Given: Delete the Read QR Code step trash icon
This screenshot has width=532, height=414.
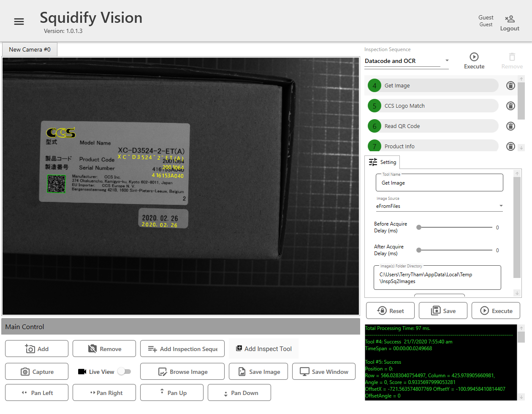Looking at the screenshot, I should coord(510,126).
